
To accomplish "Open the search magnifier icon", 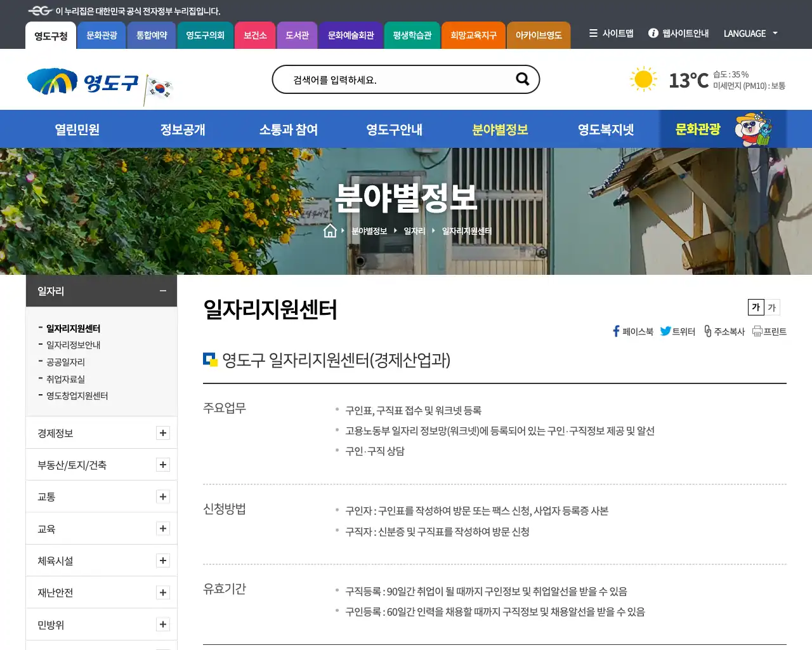I will (522, 79).
